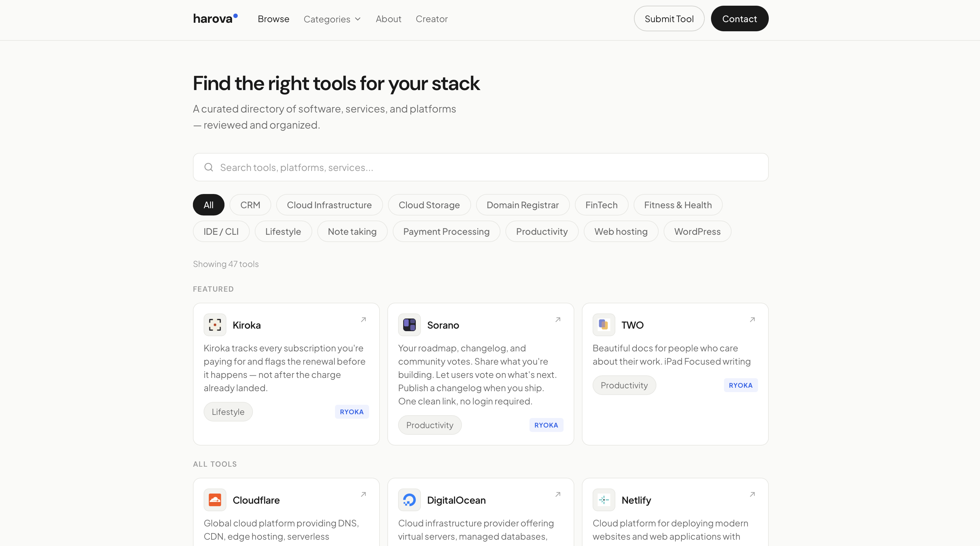Filter by CRM category

click(x=250, y=205)
